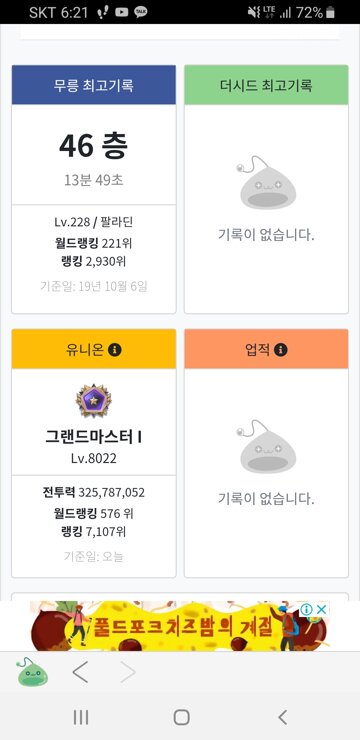The image size is (360, 740).
Task: Close the ad banner with X
Action: tap(321, 609)
